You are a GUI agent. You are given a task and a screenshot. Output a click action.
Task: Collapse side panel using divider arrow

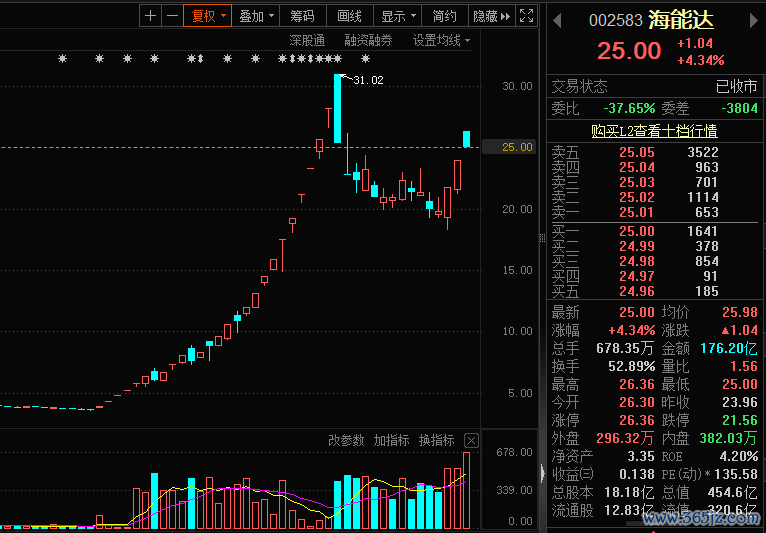click(542, 473)
